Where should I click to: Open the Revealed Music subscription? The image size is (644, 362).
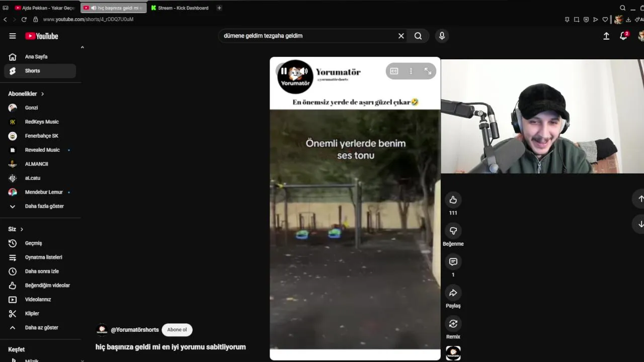pos(40,150)
